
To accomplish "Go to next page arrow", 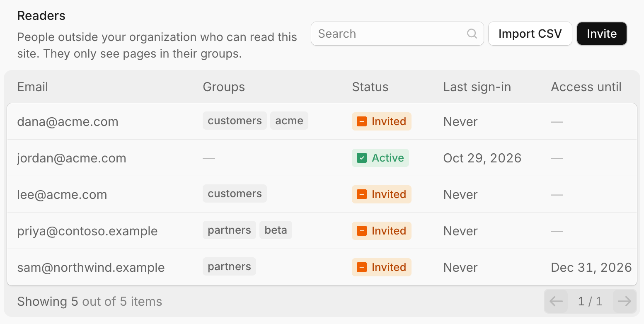I will pos(624,301).
